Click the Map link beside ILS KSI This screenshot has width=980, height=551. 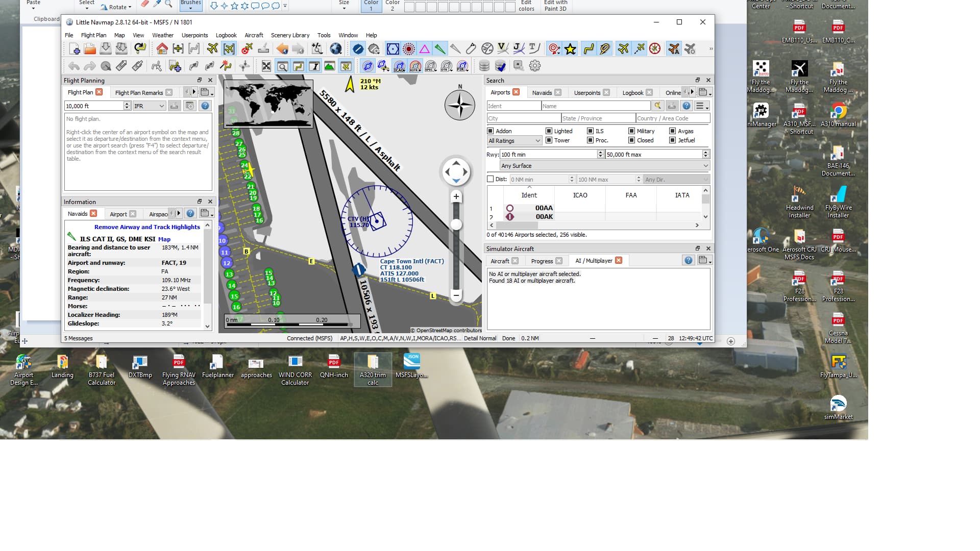tap(164, 239)
